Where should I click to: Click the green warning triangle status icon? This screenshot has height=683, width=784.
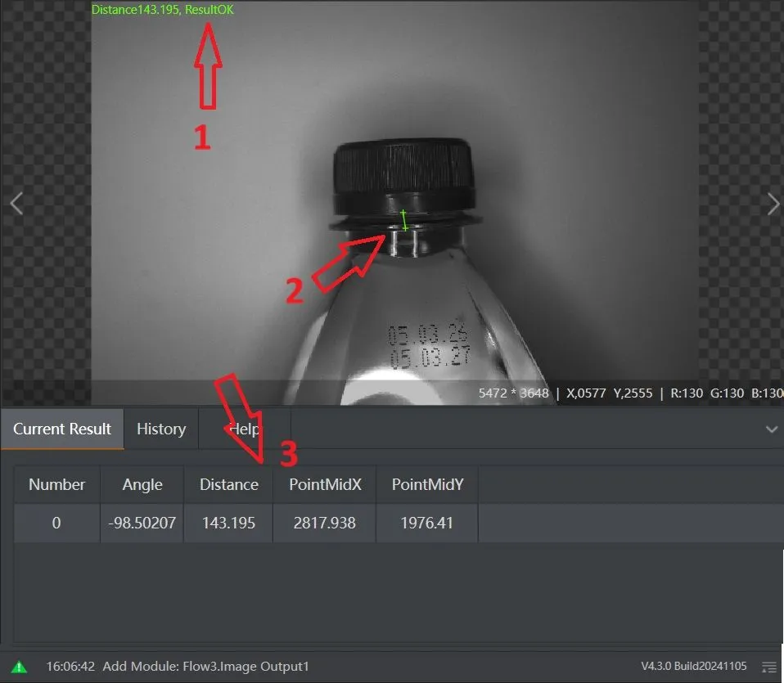(x=20, y=667)
